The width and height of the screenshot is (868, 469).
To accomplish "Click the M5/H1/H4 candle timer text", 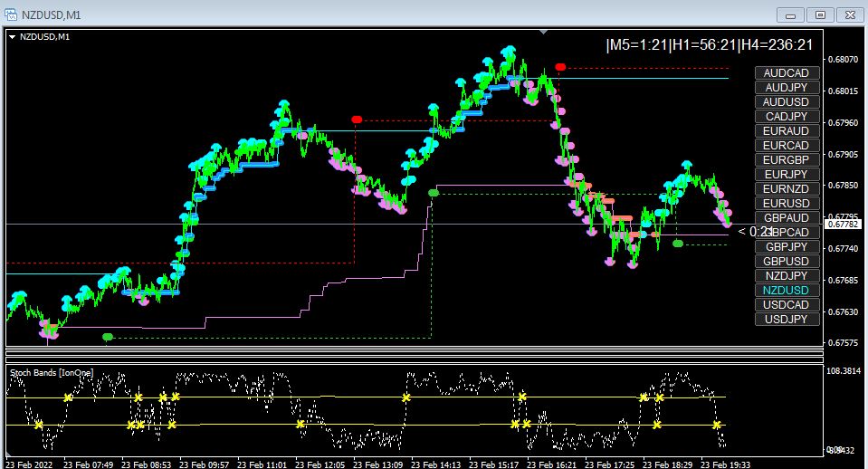I will click(709, 45).
